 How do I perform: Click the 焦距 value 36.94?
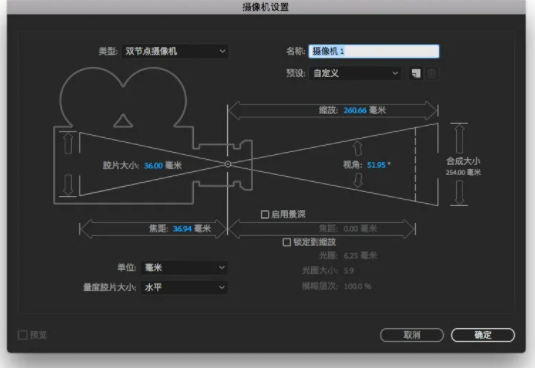pyautogui.click(x=182, y=229)
